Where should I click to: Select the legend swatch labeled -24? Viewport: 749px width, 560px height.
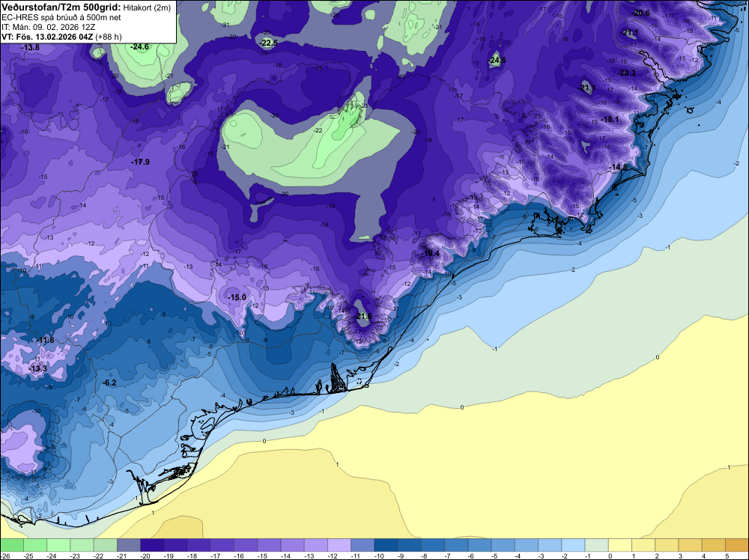(x=58, y=545)
